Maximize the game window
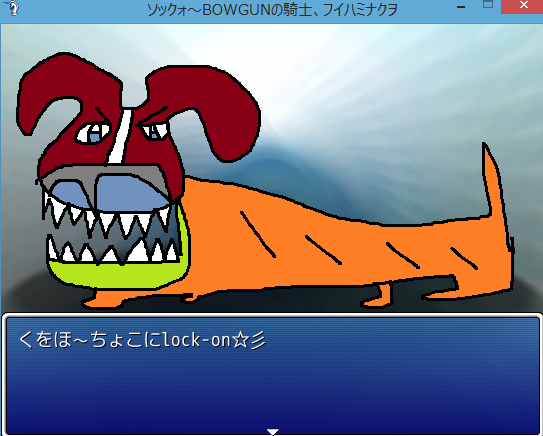Viewport: 543px width, 436px height. [488, 5]
